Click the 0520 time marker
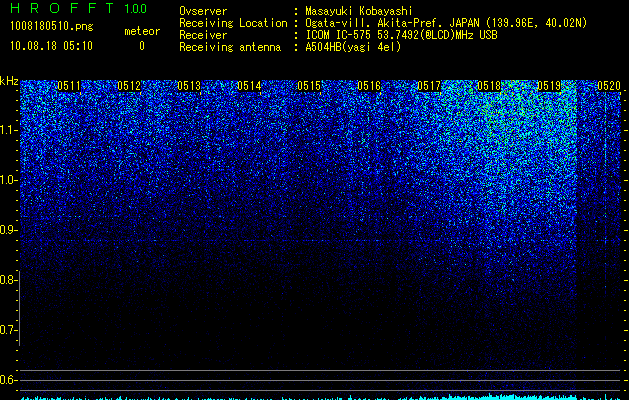629x400 pixels. coord(609,86)
